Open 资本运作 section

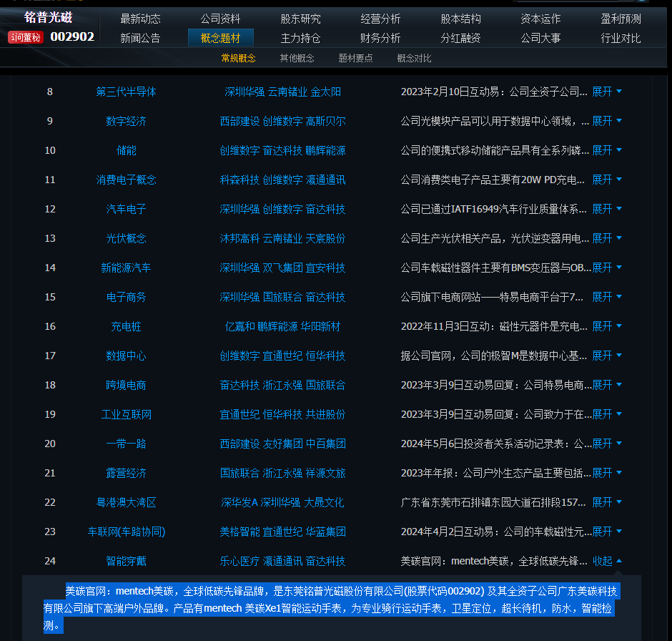[540, 19]
